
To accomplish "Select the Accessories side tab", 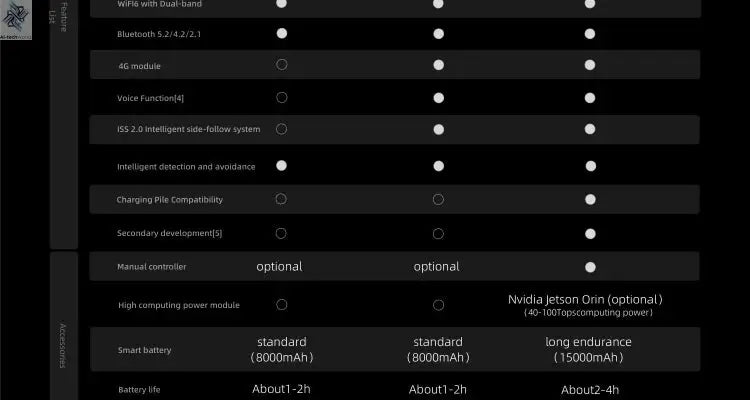I will click(x=64, y=343).
